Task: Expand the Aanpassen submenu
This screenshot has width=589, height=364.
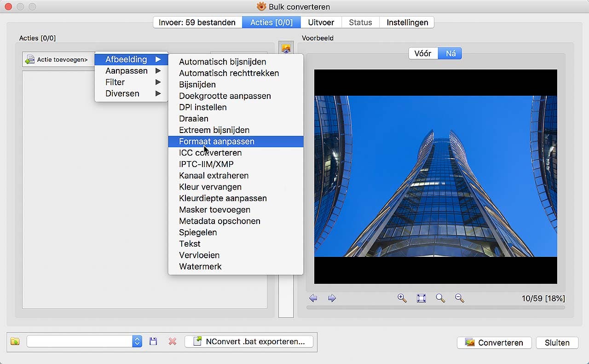Action: point(131,71)
